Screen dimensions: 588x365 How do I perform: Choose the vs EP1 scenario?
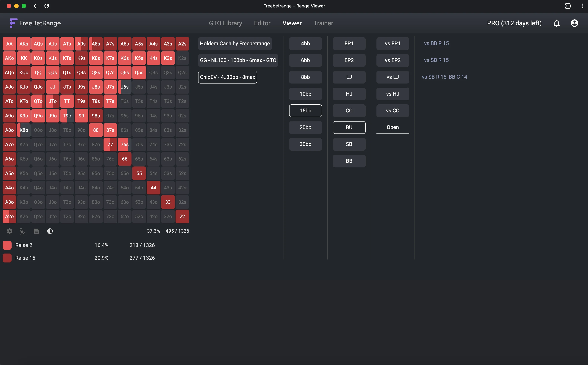pos(392,43)
